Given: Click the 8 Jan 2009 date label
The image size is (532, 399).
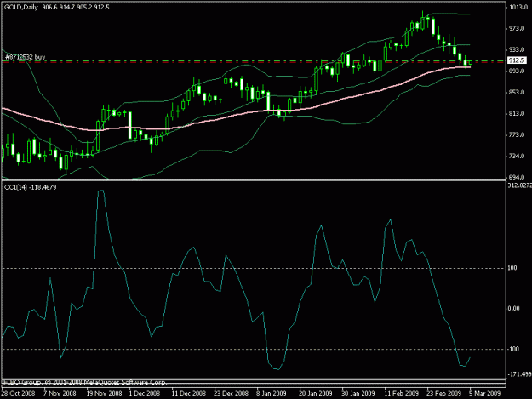Looking at the screenshot, I should coord(272,393).
